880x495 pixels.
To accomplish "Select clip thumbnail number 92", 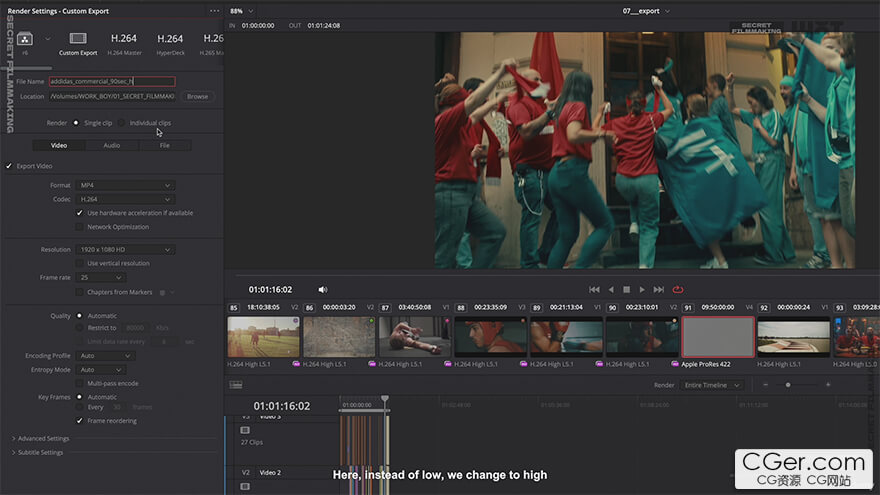I will click(x=794, y=337).
